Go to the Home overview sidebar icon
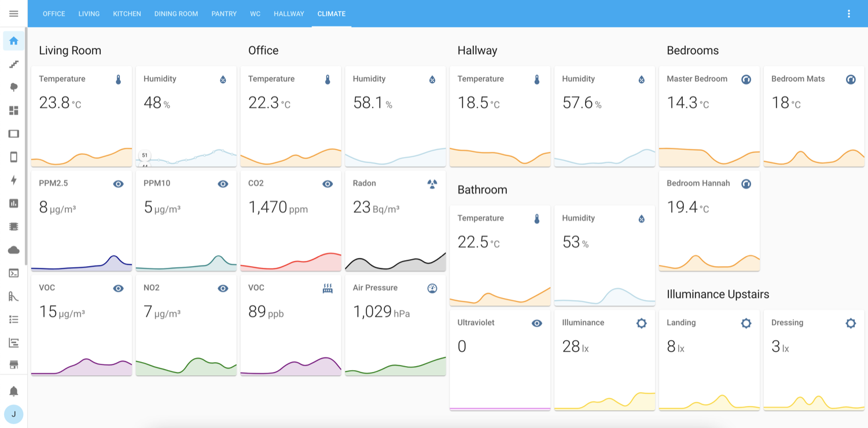The image size is (868, 428). pos(14,41)
